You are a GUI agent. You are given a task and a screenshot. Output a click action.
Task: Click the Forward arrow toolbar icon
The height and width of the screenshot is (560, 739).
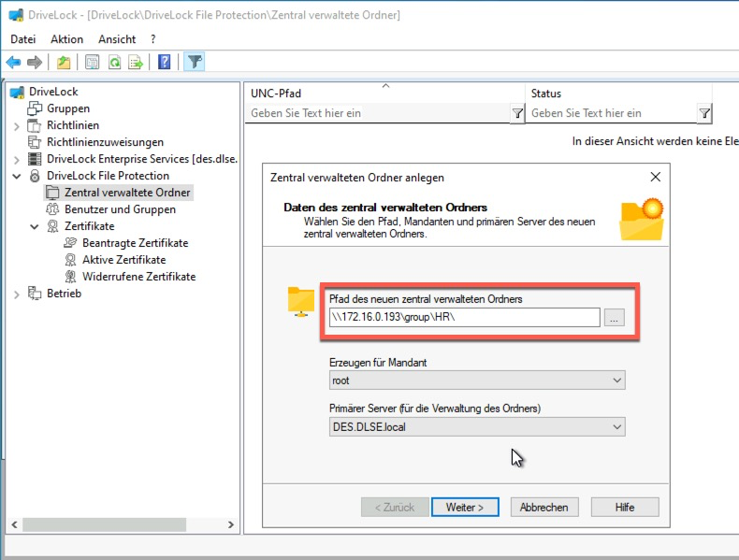coord(35,62)
